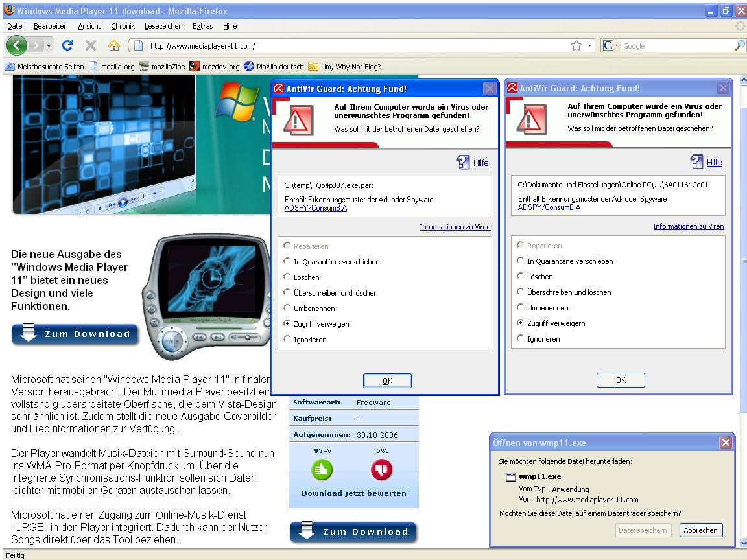Click the lower Zum Download button

(353, 532)
